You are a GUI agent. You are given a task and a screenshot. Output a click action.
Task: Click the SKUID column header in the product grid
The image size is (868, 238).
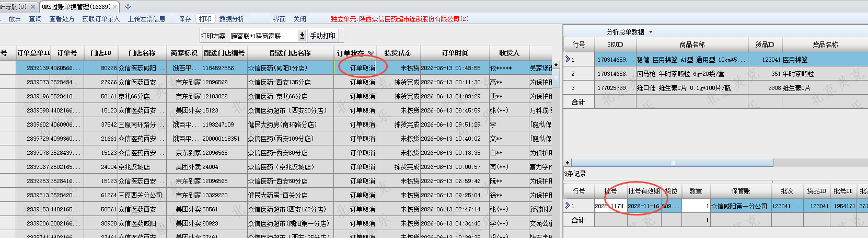point(615,44)
